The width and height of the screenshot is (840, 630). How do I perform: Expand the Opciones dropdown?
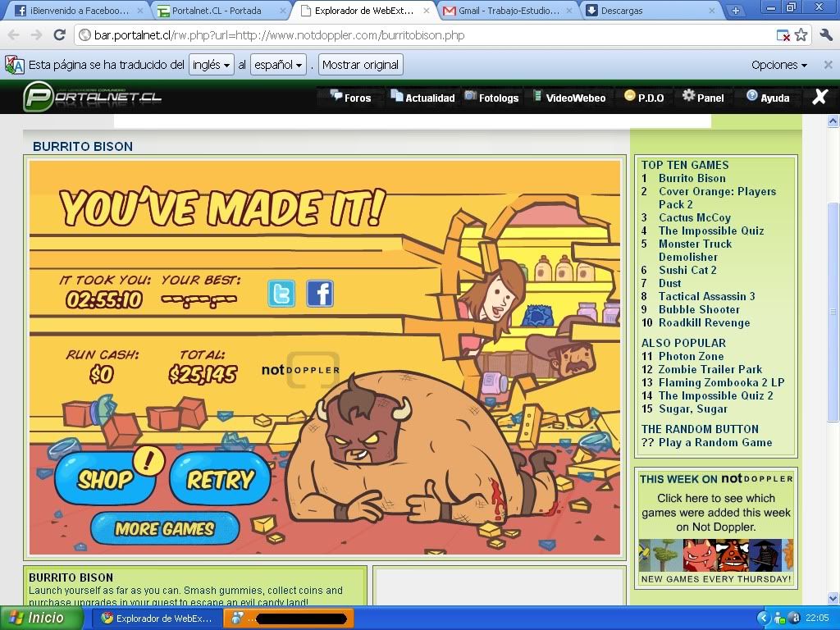(779, 65)
